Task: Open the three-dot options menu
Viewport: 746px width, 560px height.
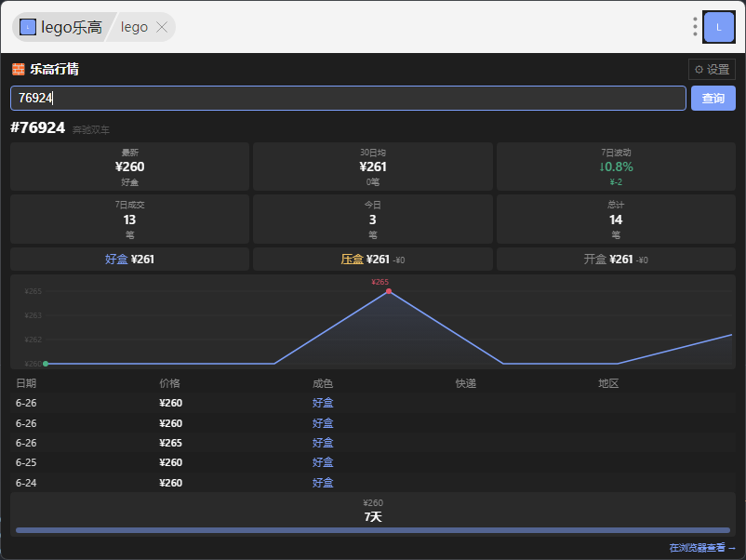Action: coord(695,27)
